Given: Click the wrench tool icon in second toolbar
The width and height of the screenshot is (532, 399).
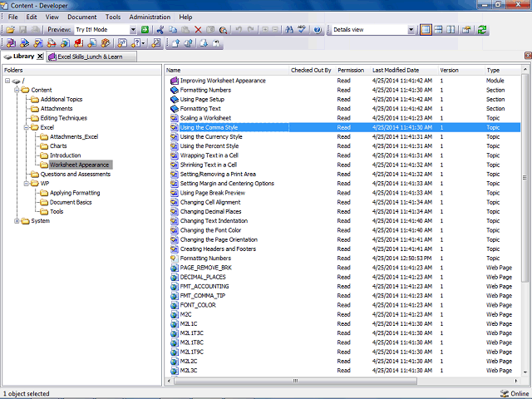Looking at the screenshot, I should click(x=156, y=43).
